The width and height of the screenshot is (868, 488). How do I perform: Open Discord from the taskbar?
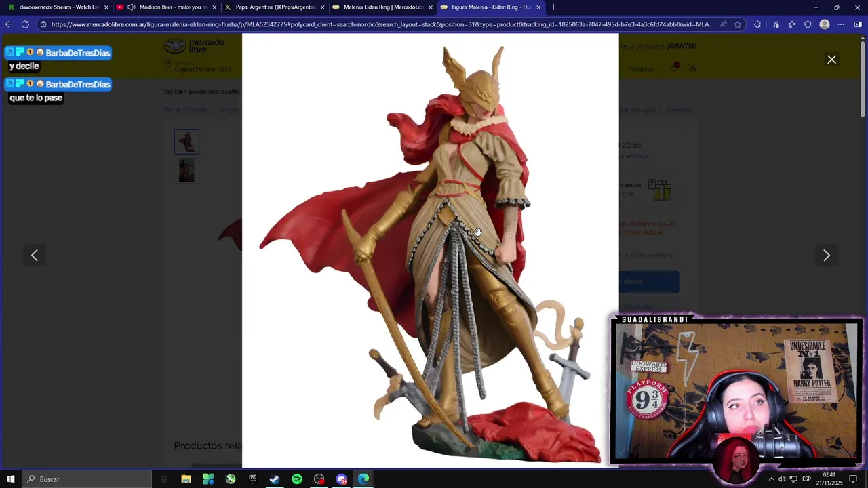point(341,479)
